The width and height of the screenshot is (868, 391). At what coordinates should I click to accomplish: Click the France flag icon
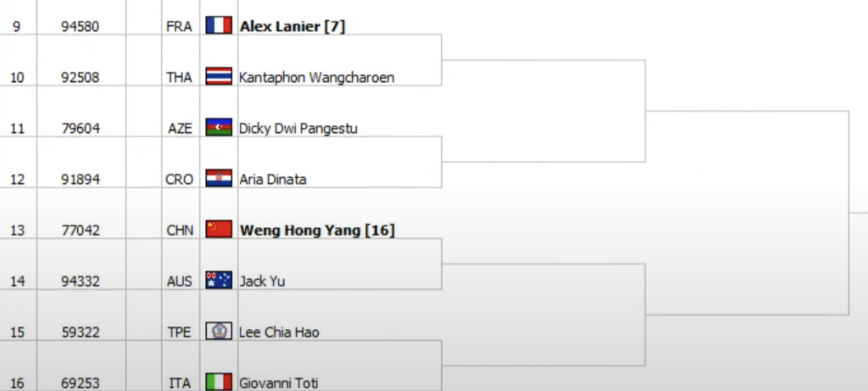(x=219, y=25)
